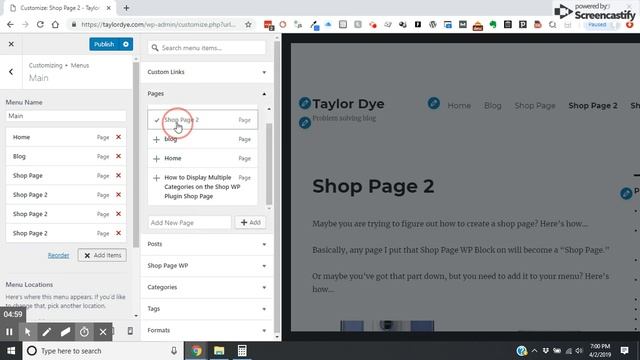Navigate back in the browser

[x=10, y=24]
